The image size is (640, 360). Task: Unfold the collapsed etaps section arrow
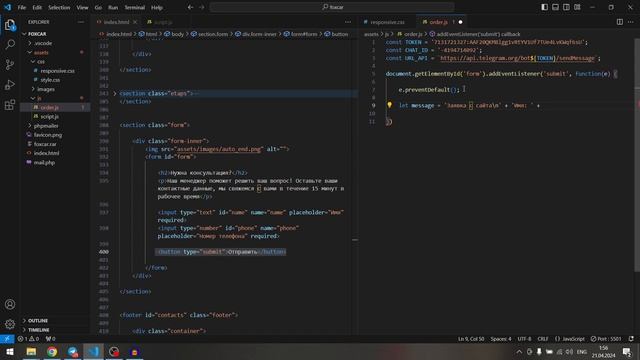115,93
